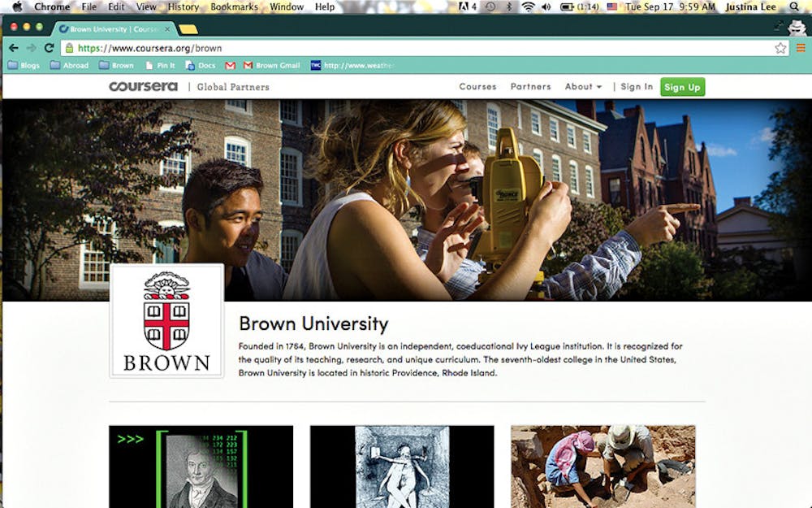Close the Brown University tab
This screenshot has height=508, width=812.
pyautogui.click(x=168, y=29)
